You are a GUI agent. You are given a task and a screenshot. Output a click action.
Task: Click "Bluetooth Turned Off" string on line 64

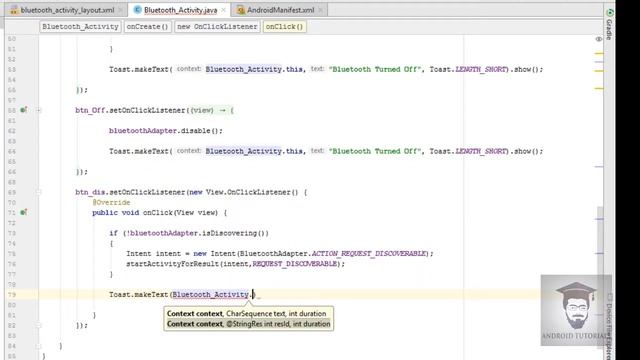(x=375, y=151)
